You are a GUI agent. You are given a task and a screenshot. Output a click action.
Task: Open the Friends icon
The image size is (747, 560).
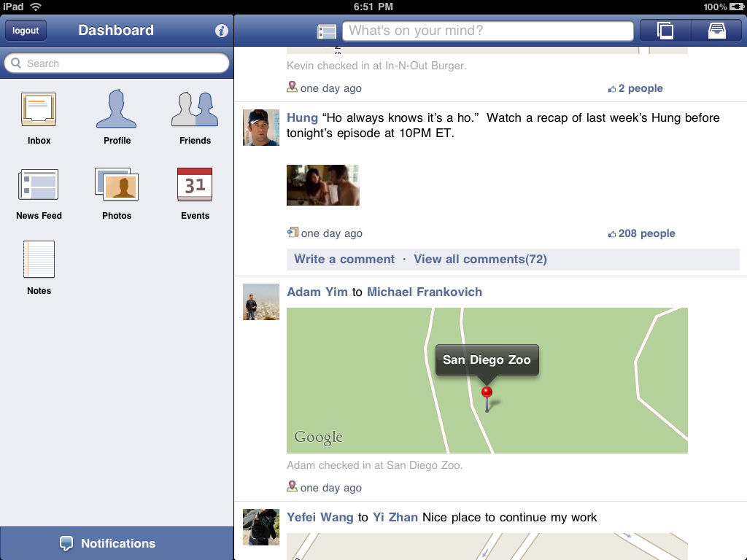195,109
